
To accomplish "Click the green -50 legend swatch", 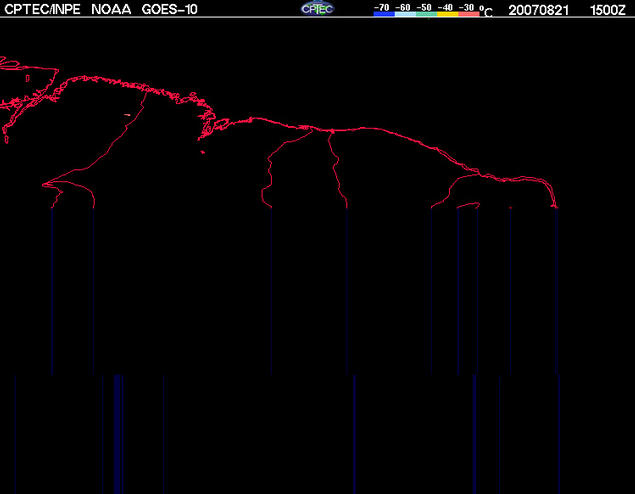I will tap(426, 14).
